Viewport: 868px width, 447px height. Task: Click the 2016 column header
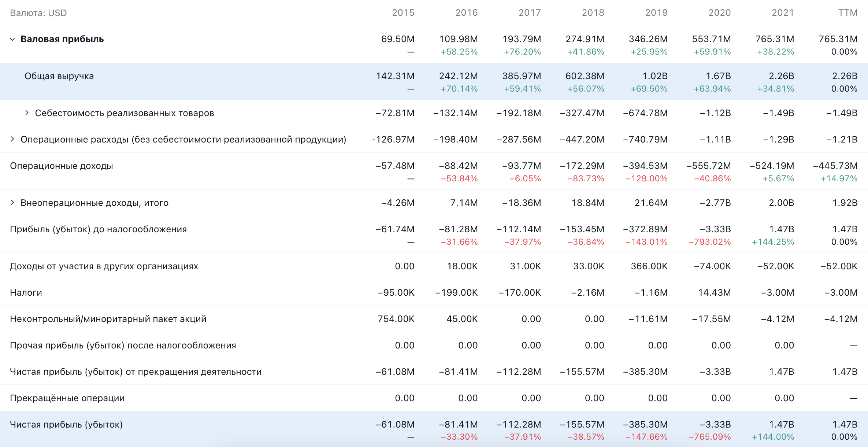(467, 13)
